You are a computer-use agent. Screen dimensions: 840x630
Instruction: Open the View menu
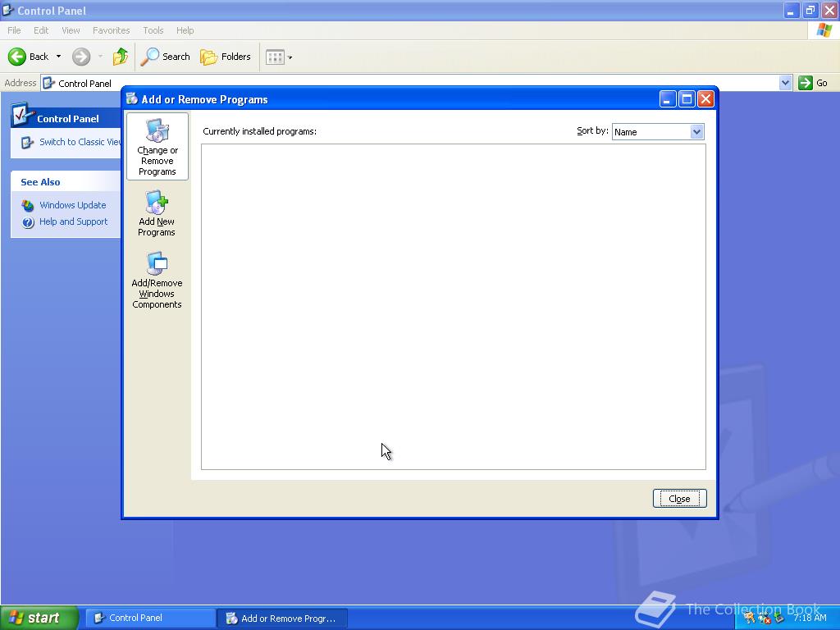click(x=71, y=30)
